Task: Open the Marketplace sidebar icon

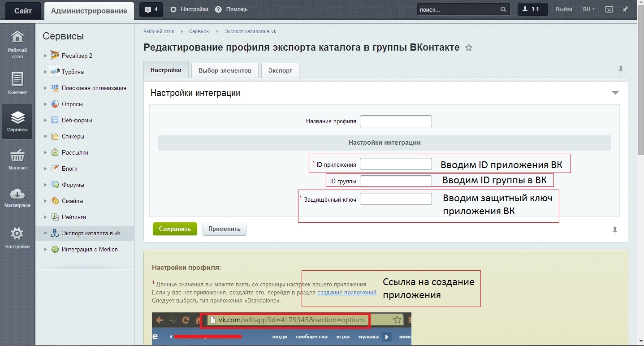Action: [17, 197]
